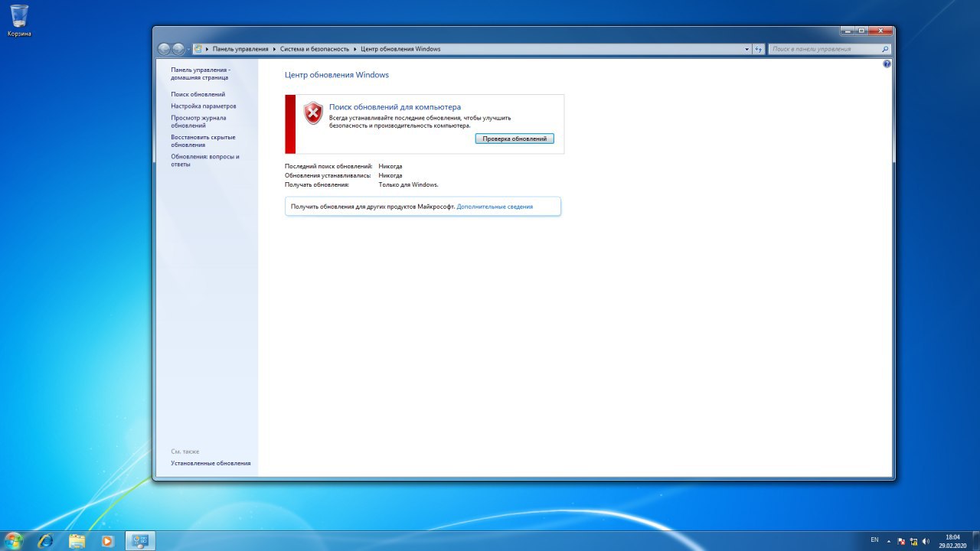
Task: Open Установленные обновления link
Action: point(211,463)
